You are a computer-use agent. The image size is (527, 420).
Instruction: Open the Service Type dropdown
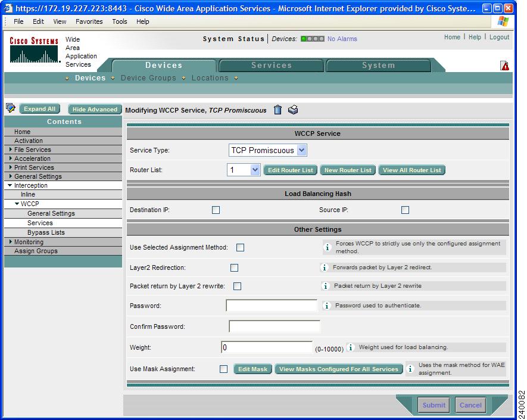267,150
